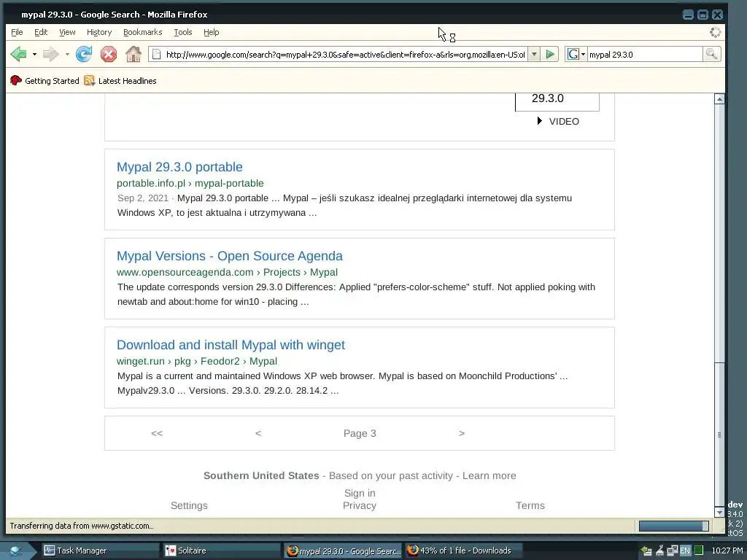Open the Tools menu

[x=183, y=32]
